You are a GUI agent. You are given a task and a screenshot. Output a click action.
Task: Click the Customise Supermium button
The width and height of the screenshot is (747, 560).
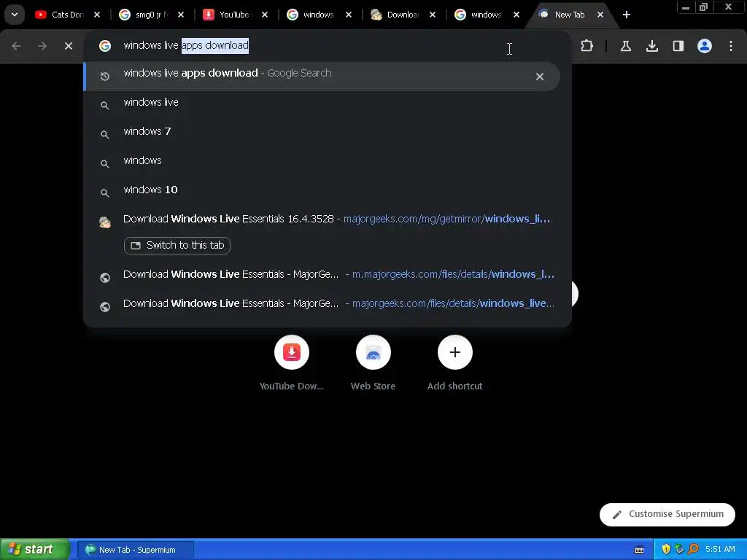(x=667, y=514)
